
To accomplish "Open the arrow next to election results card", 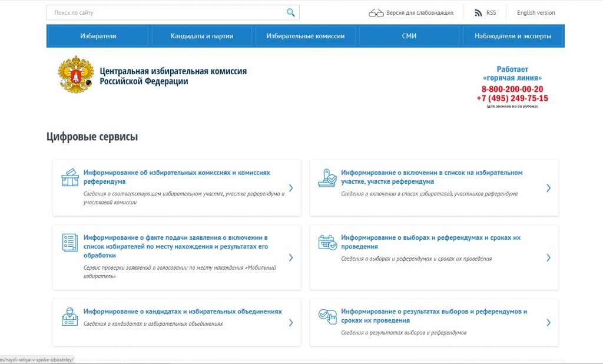I will click(x=548, y=323).
